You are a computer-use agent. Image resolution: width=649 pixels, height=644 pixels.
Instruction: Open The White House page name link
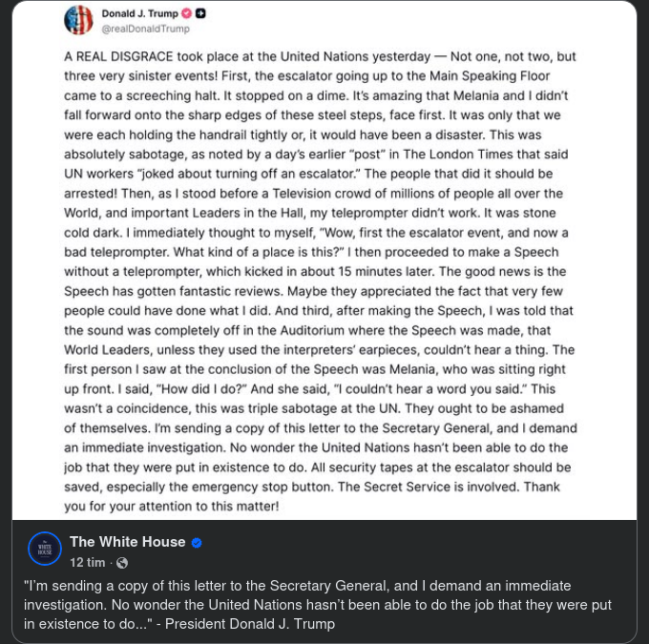(x=128, y=542)
